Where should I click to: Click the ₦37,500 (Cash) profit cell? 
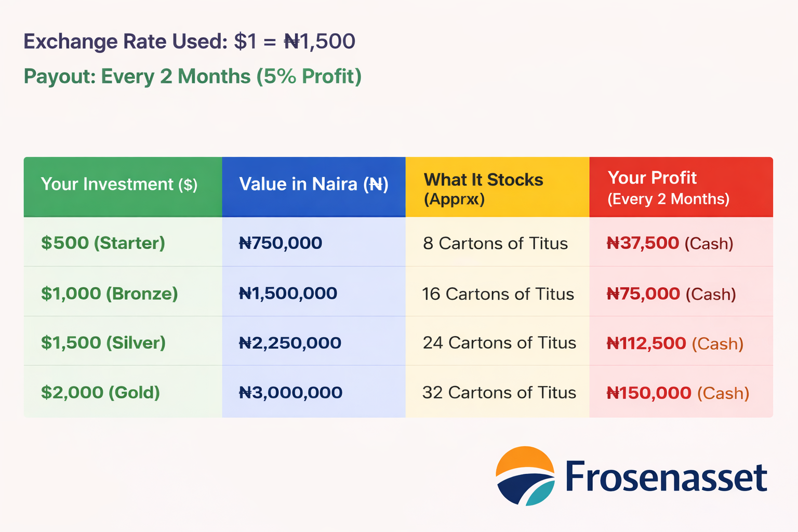pos(670,243)
